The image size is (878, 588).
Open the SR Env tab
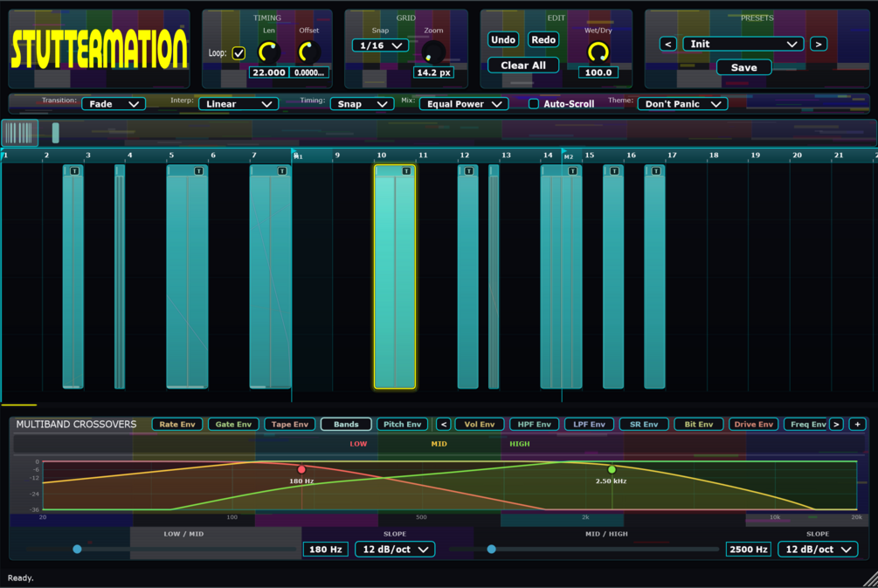[x=644, y=425]
